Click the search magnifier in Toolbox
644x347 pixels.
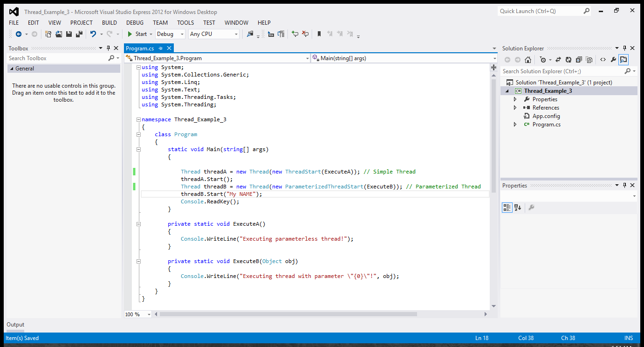coord(111,58)
